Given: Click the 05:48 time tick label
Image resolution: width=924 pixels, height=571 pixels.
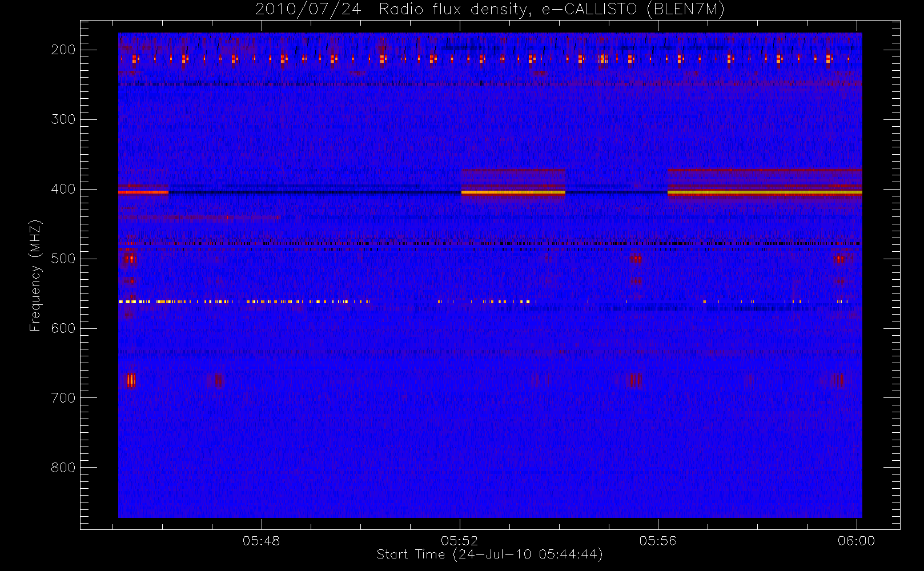Looking at the screenshot, I should point(262,541).
